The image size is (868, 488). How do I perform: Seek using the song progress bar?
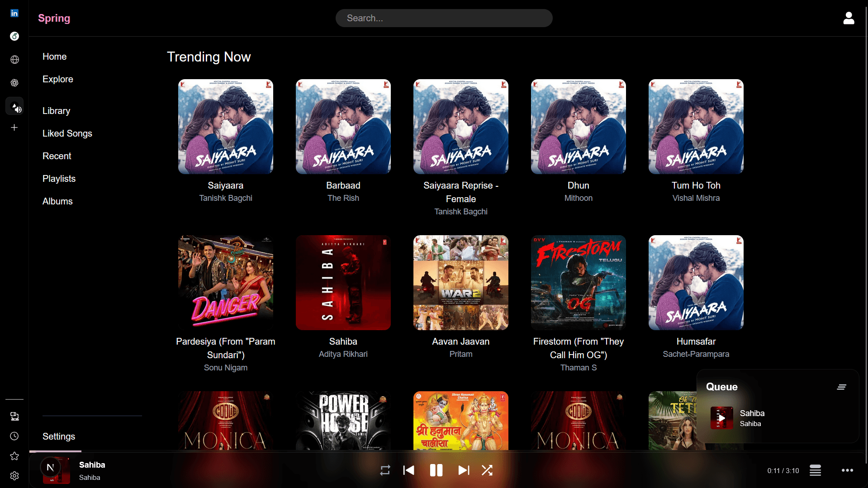click(448, 451)
